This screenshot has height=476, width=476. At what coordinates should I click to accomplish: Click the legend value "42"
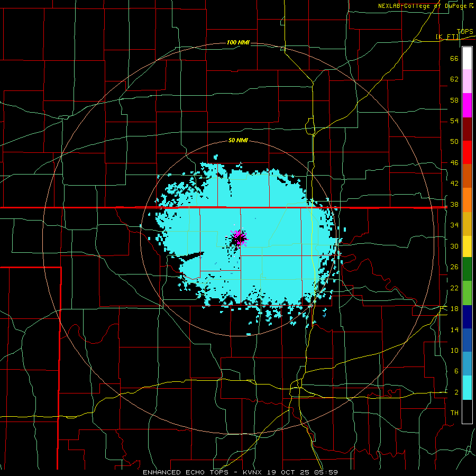(x=454, y=184)
